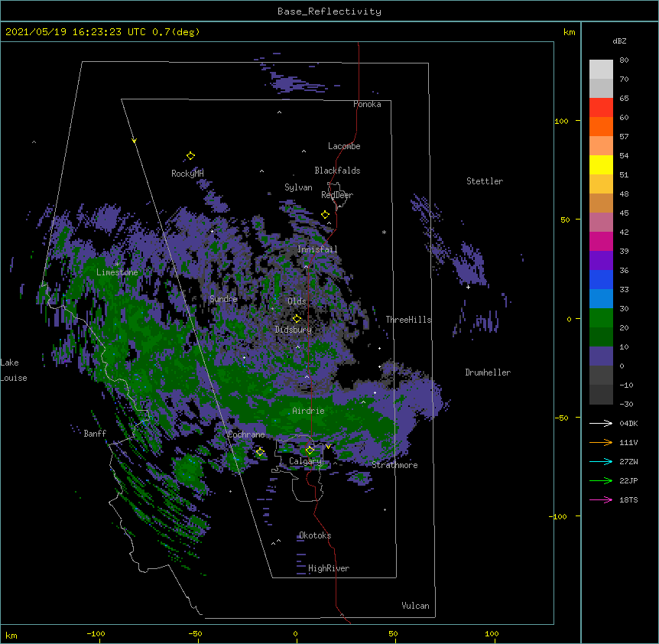Click the Cochrane town label

point(246,434)
